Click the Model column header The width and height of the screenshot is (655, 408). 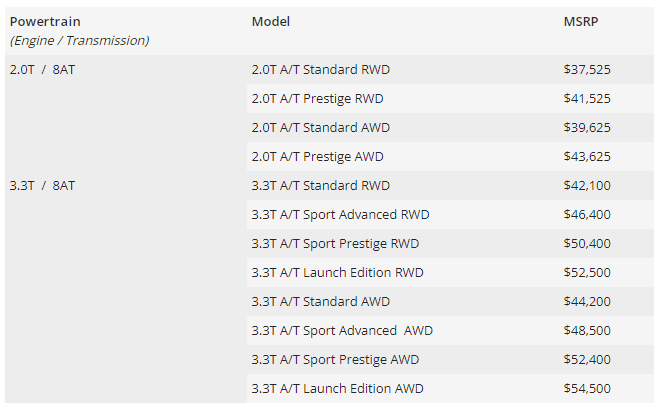pos(271,21)
